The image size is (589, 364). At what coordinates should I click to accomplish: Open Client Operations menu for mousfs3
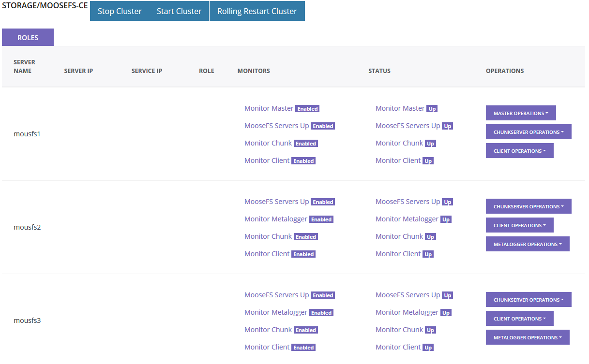coord(520,319)
